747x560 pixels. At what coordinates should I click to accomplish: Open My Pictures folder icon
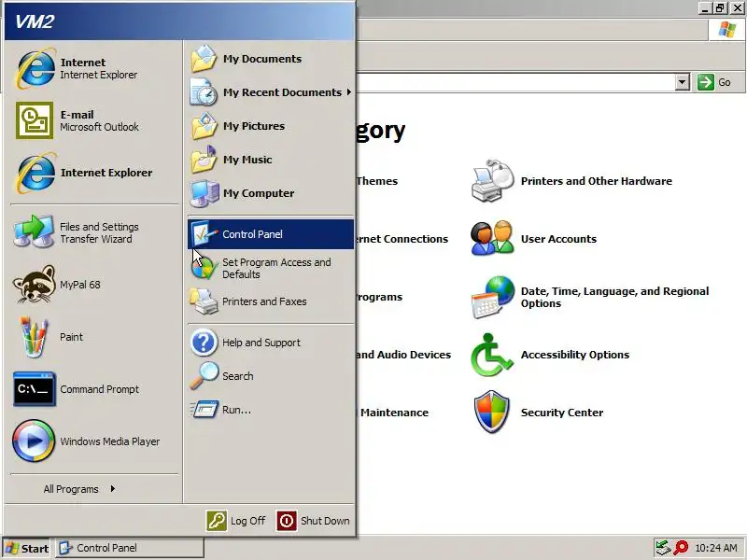tap(204, 126)
